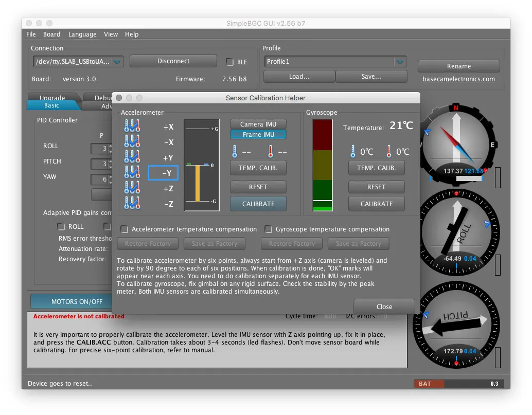The height and width of the screenshot is (415, 532).
Task: Open the serial port connection dropdown
Action: (x=117, y=62)
